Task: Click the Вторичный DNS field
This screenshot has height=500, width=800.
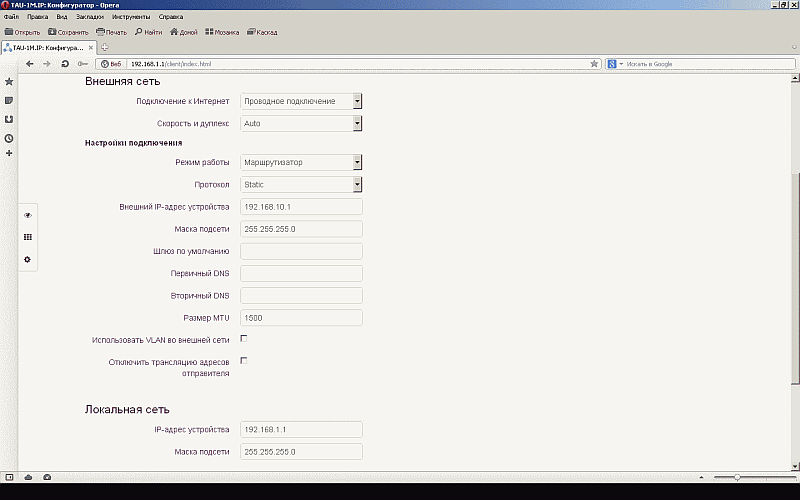Action: (x=301, y=295)
